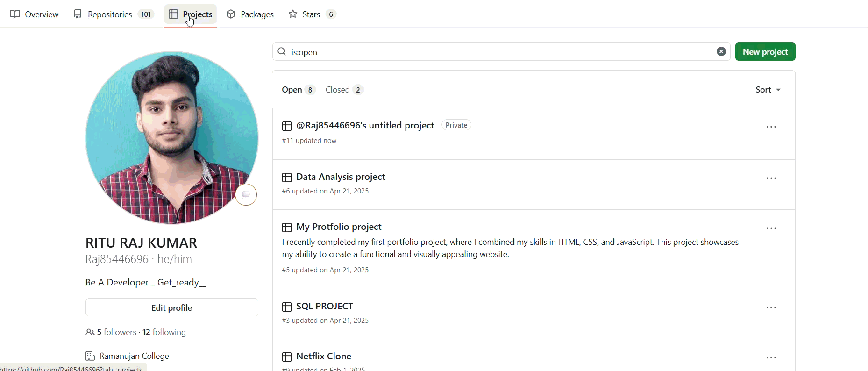Switch filter to Open projects

[292, 89]
